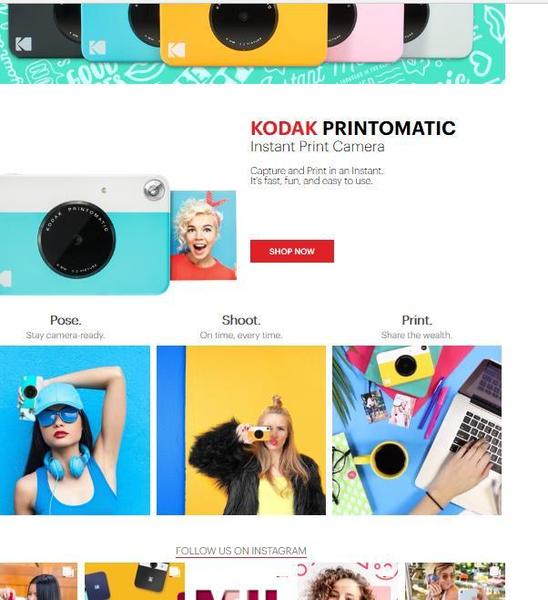Image resolution: width=548 pixels, height=600 pixels.
Task: Click the printed portrait photo beside camera
Action: (x=203, y=235)
